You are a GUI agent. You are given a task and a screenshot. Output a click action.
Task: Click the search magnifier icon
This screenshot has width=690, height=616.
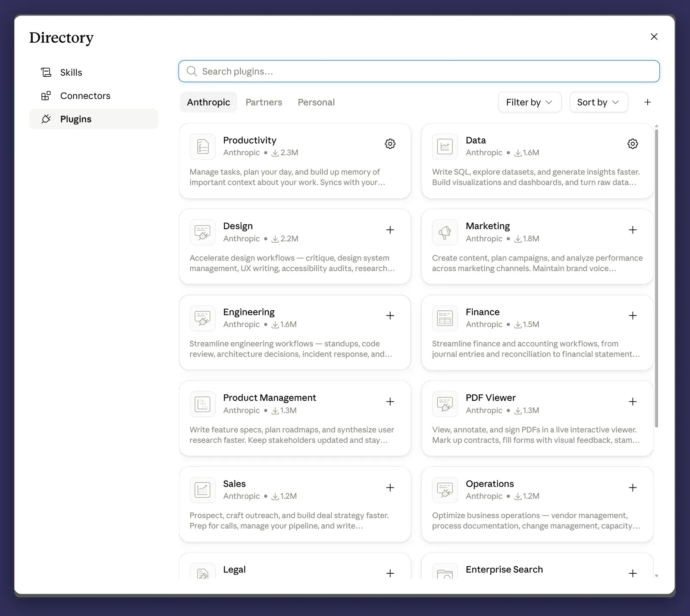click(192, 71)
